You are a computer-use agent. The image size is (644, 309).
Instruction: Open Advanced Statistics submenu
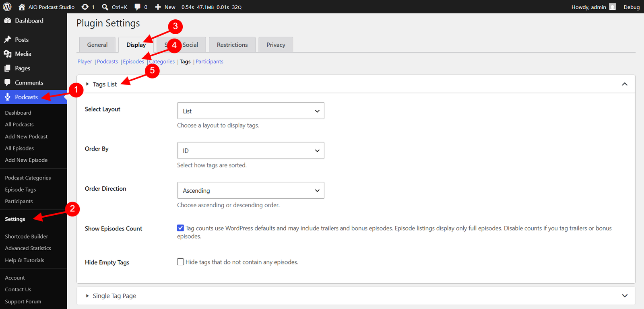tap(28, 248)
